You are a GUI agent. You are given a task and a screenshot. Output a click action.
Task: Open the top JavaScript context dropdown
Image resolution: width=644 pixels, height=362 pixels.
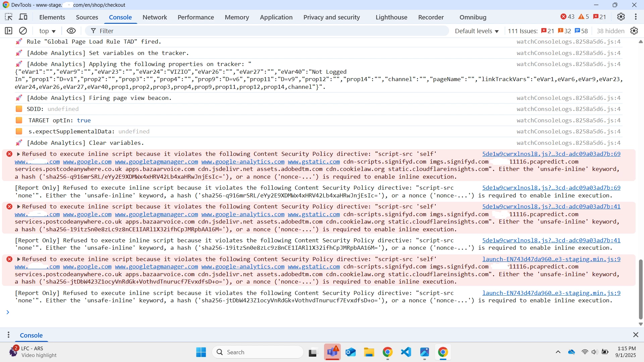click(47, 31)
